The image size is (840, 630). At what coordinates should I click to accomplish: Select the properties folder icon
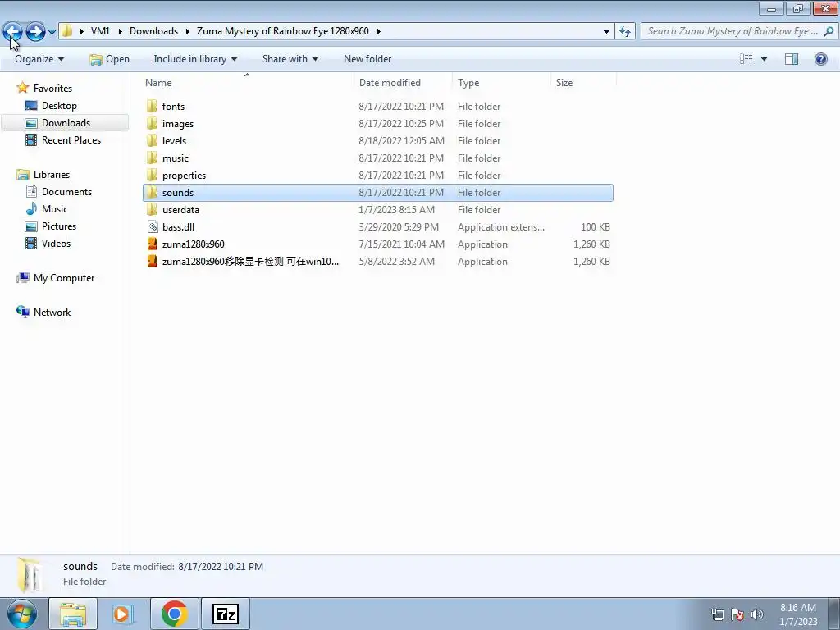[152, 176]
